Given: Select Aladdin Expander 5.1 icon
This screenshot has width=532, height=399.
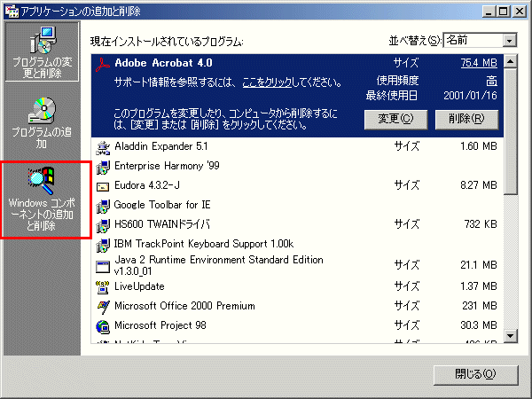Looking at the screenshot, I should coord(103,147).
